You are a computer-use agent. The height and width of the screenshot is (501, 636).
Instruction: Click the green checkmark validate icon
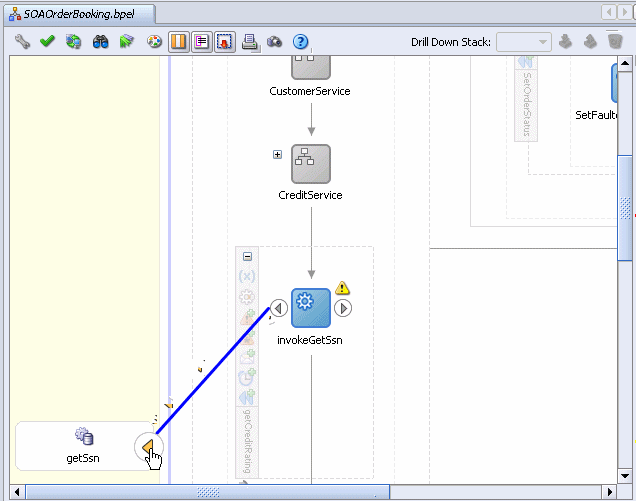(x=47, y=41)
